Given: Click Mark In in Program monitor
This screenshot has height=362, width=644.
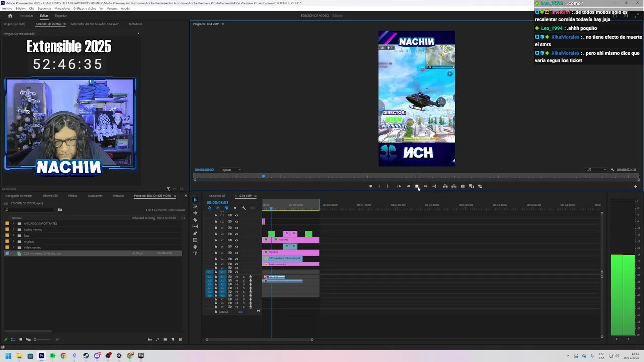Looking at the screenshot, I should tap(380, 186).
